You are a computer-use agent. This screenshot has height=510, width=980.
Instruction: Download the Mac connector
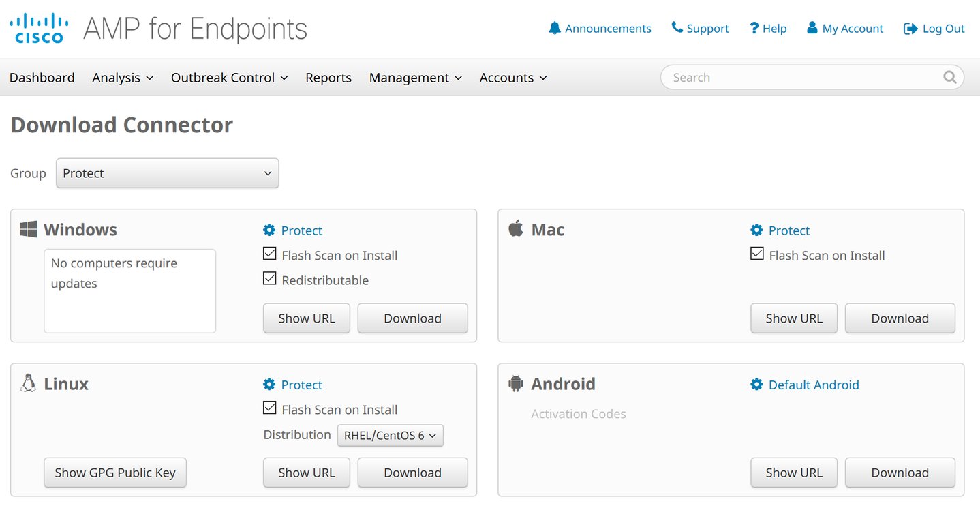tap(900, 318)
